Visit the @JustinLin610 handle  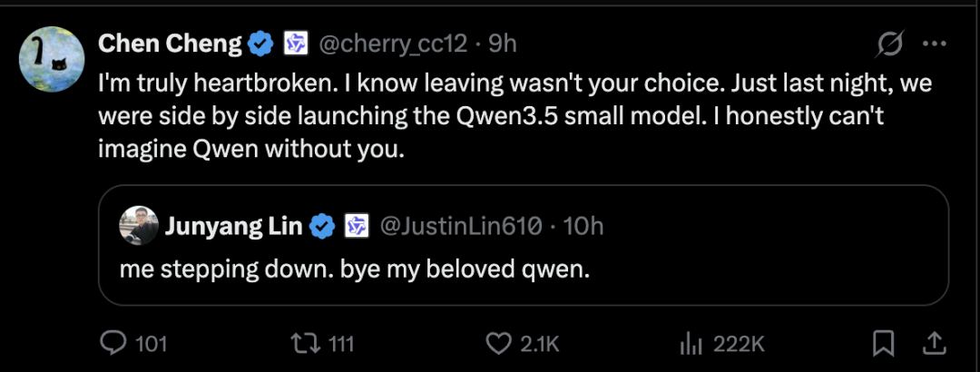459,226
